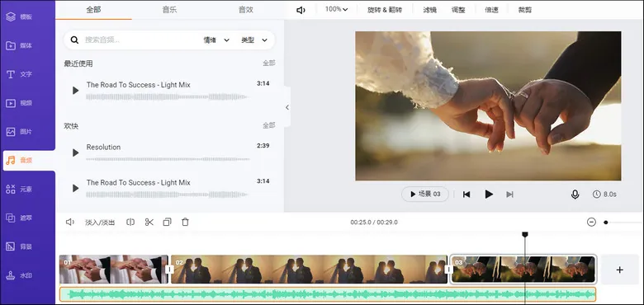
Task: Open the 图片 images sidebar item
Action: tap(19, 132)
